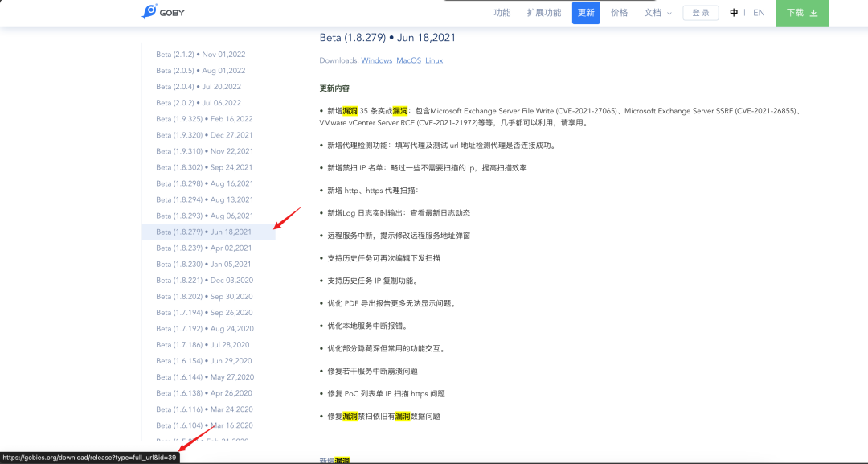868x464 pixels.
Task: Select Beta (1.9.310) Nov 22,2021 release
Action: pos(204,150)
